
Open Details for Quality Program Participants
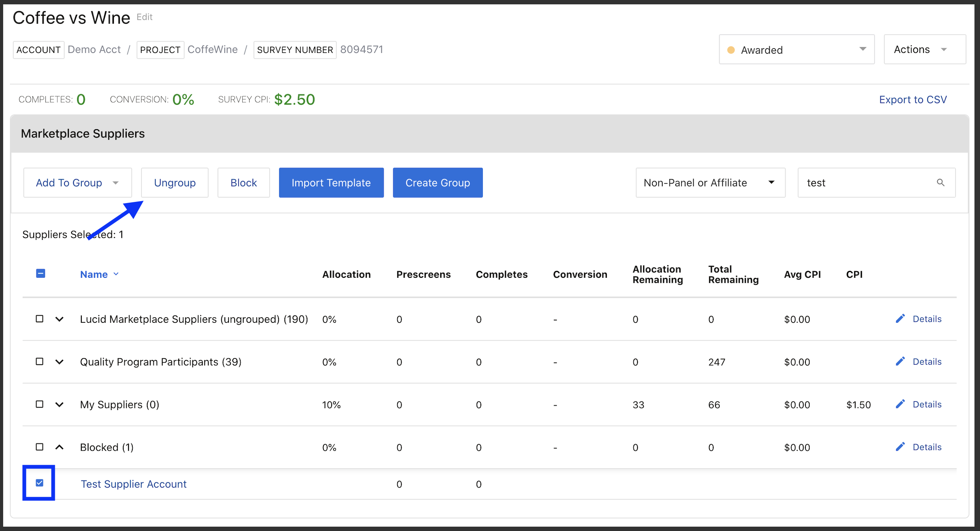(x=927, y=362)
